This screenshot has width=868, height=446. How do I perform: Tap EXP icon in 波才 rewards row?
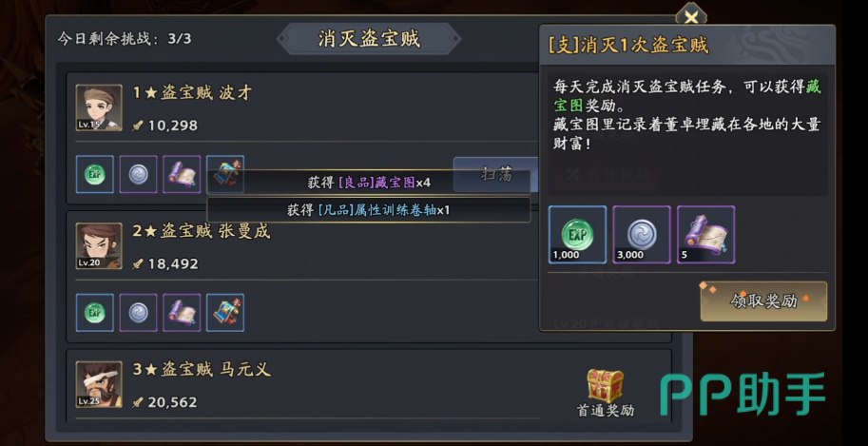coord(95,175)
